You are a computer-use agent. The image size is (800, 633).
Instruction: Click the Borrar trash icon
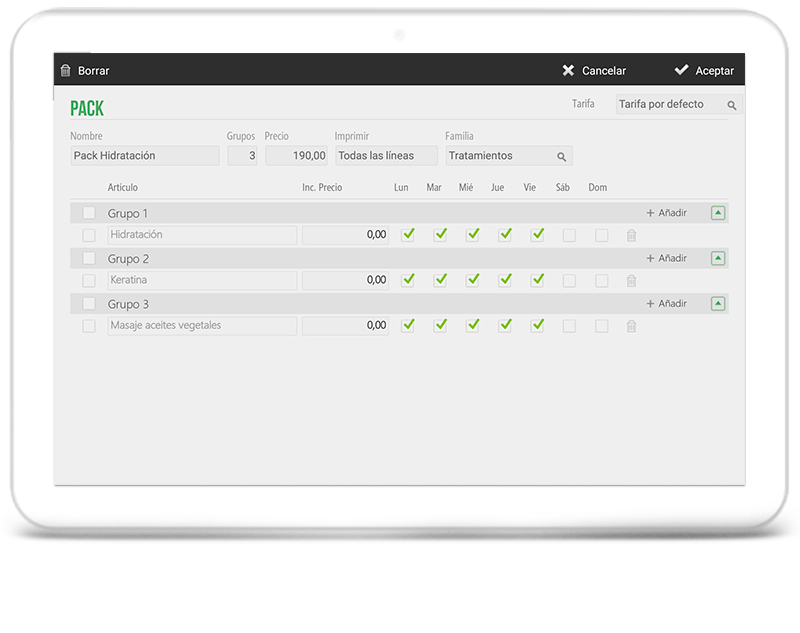tap(66, 71)
